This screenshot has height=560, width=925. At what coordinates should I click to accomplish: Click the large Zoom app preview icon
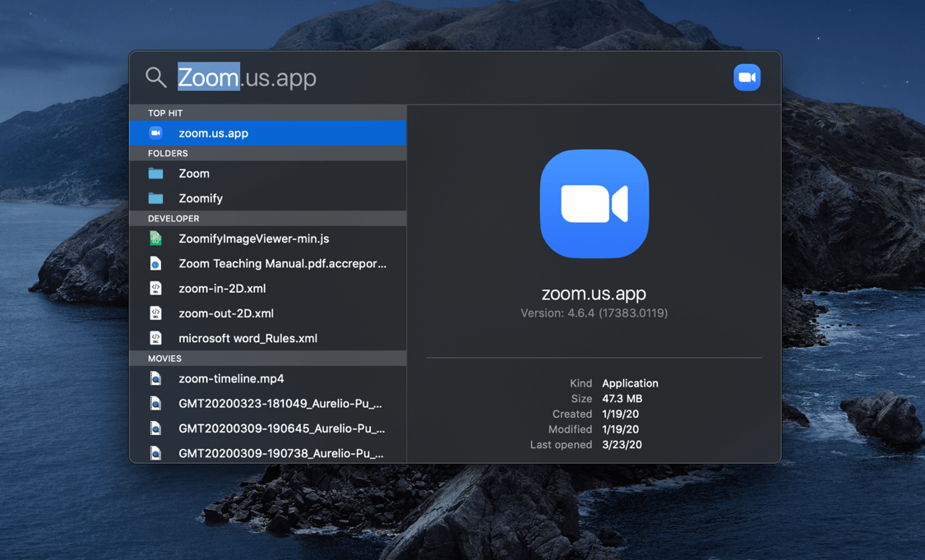[594, 204]
